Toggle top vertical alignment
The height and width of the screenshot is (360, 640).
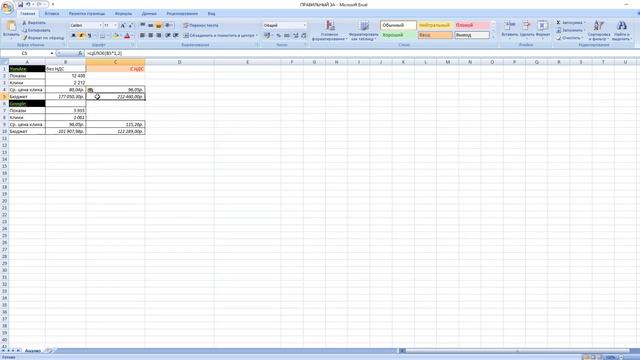point(142,25)
